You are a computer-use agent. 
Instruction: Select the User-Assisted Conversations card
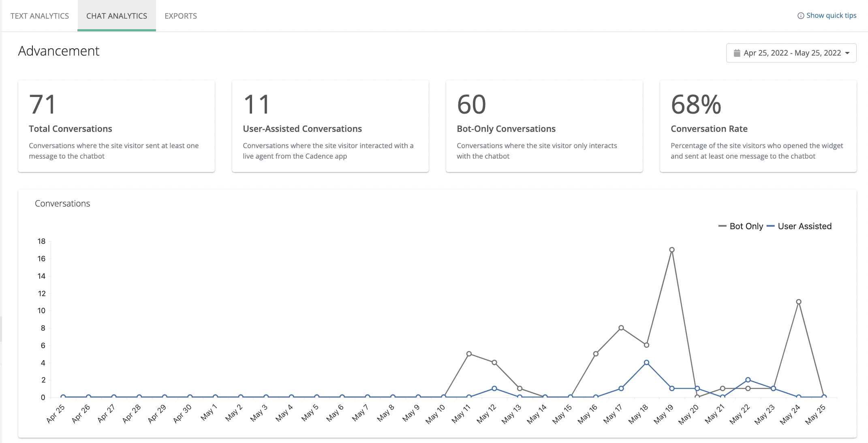[330, 126]
